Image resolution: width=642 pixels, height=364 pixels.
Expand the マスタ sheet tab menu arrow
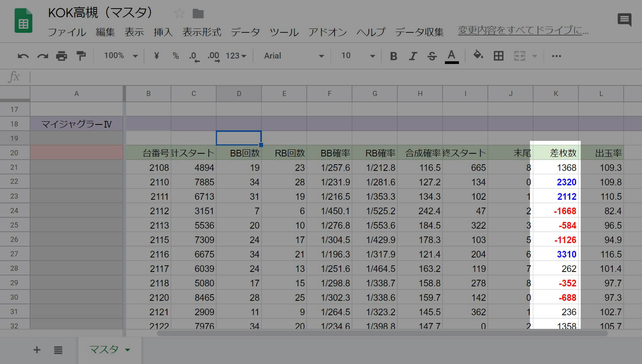click(x=128, y=350)
